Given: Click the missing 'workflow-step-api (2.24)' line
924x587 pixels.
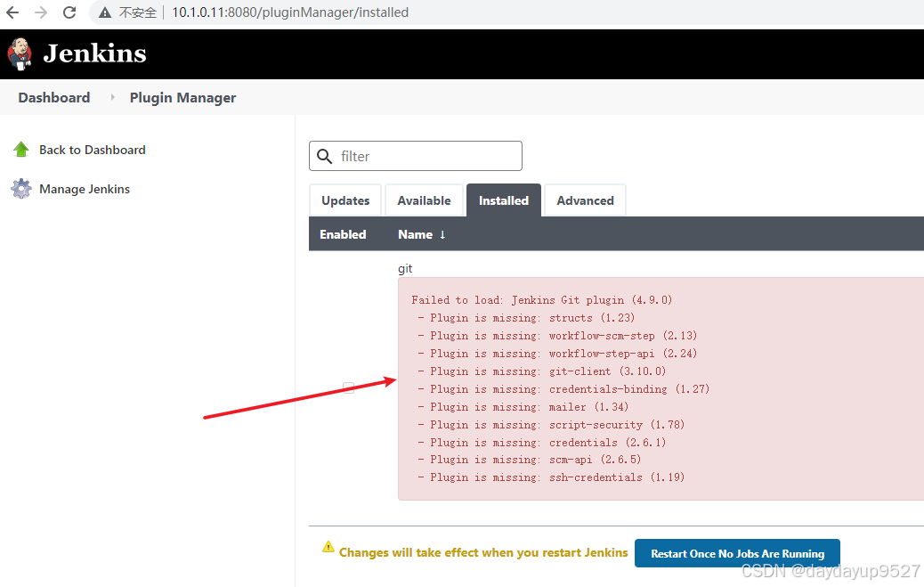Looking at the screenshot, I should [x=557, y=354].
